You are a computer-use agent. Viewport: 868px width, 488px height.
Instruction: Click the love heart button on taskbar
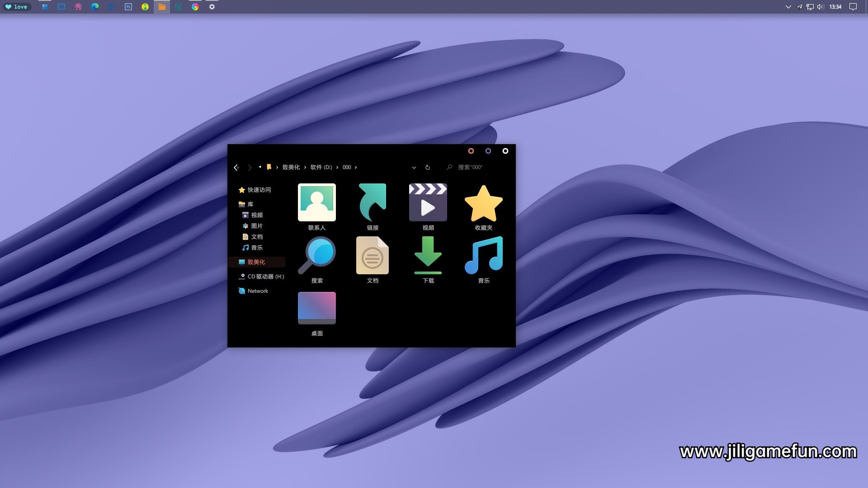[16, 7]
